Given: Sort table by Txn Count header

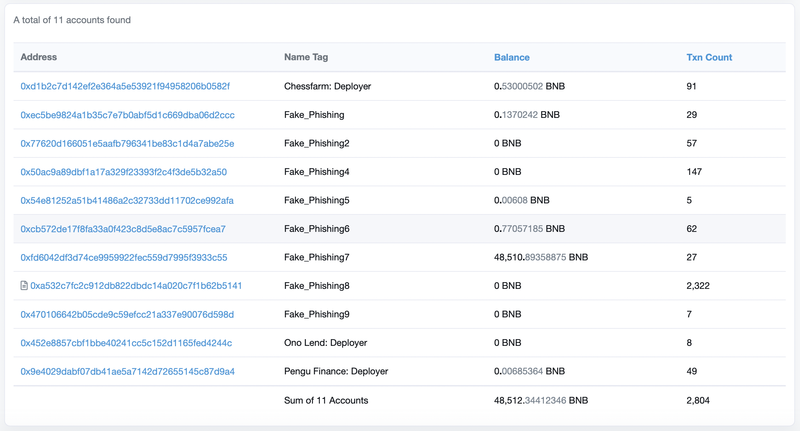Looking at the screenshot, I should [x=708, y=58].
